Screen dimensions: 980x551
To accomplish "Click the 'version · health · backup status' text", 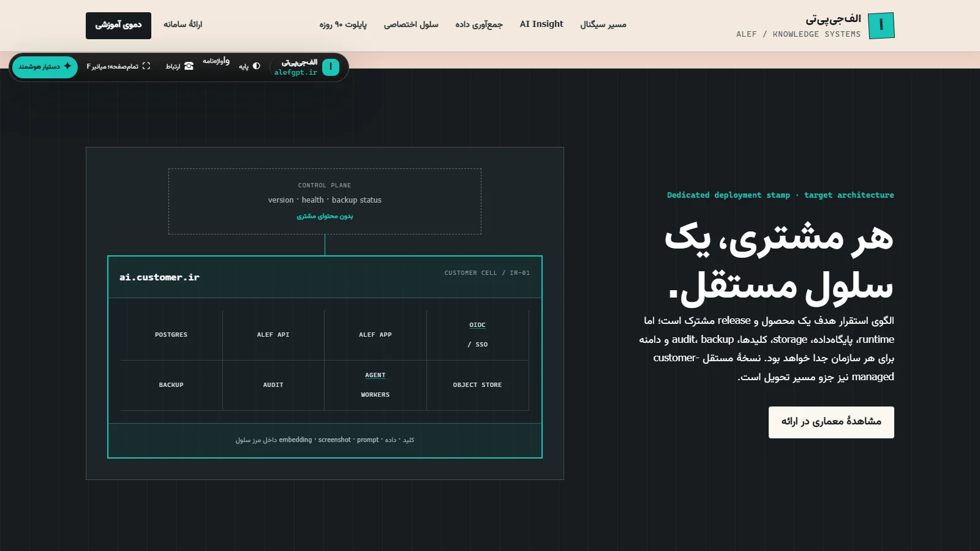I will 325,200.
